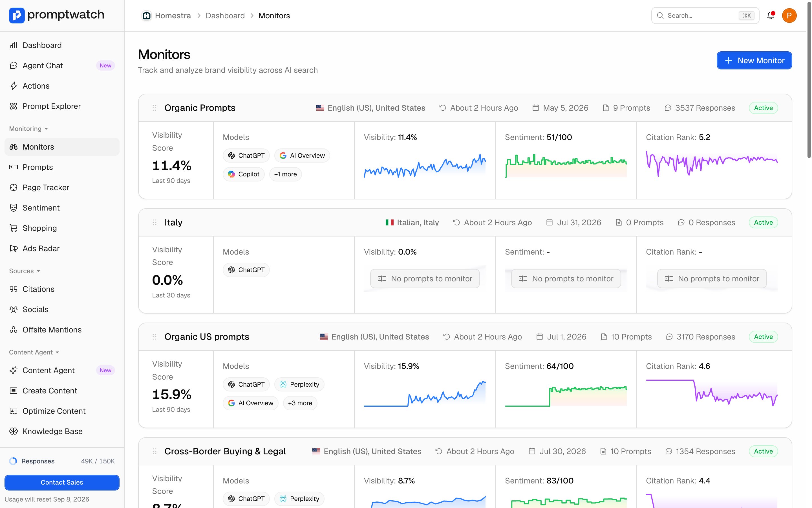Click the promptwatch logo icon
812x508 pixels.
[17, 16]
